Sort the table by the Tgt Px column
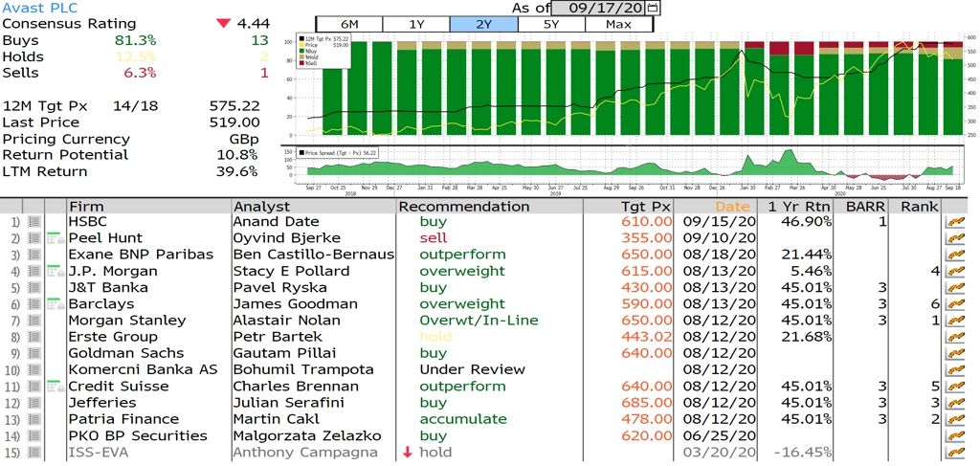This screenshot has width=980, height=466. 629,206
